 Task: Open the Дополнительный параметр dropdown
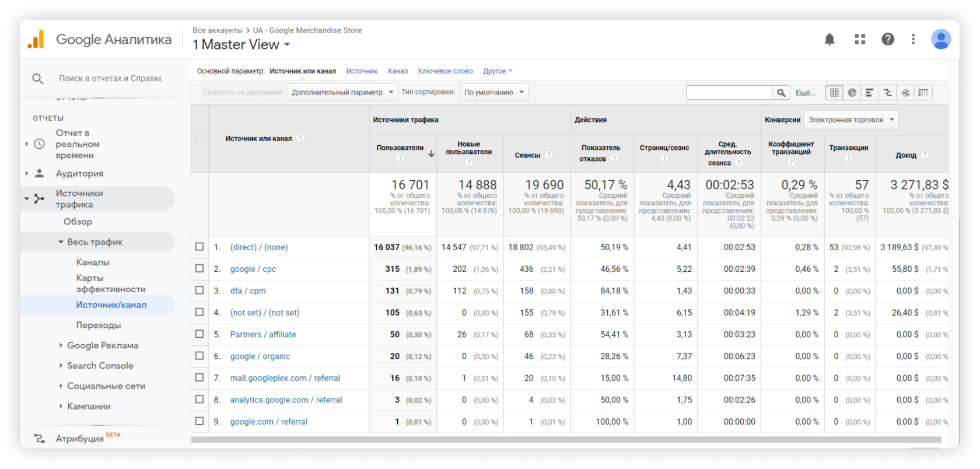[x=342, y=92]
